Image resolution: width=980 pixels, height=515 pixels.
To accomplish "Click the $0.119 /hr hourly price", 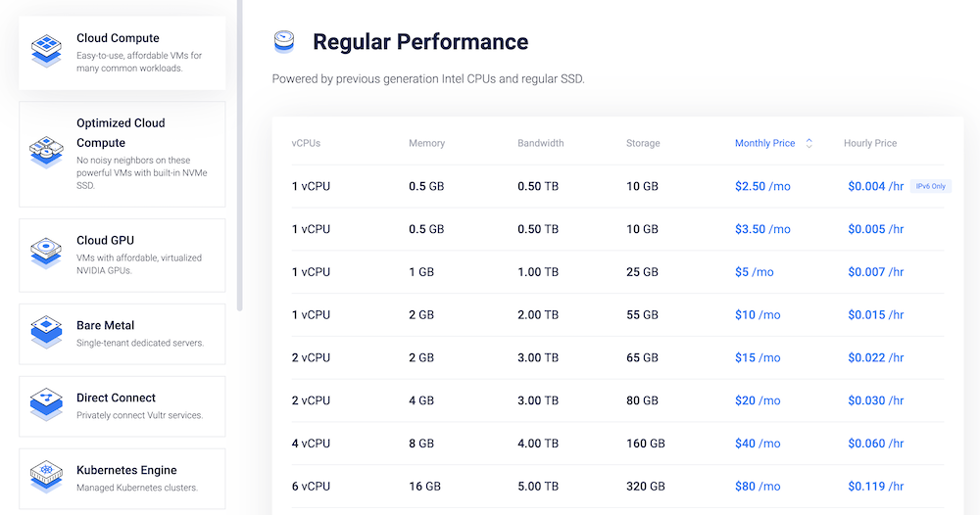I will pyautogui.click(x=876, y=486).
